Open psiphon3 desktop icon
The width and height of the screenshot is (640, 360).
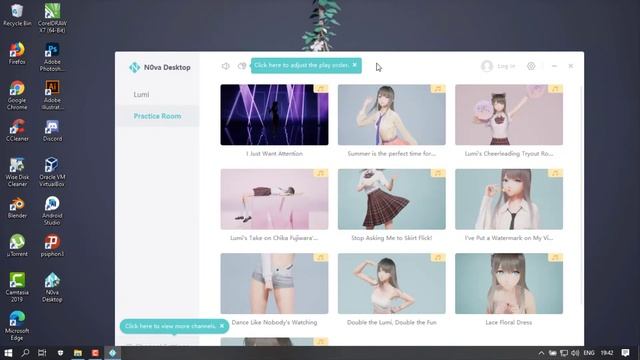52,245
